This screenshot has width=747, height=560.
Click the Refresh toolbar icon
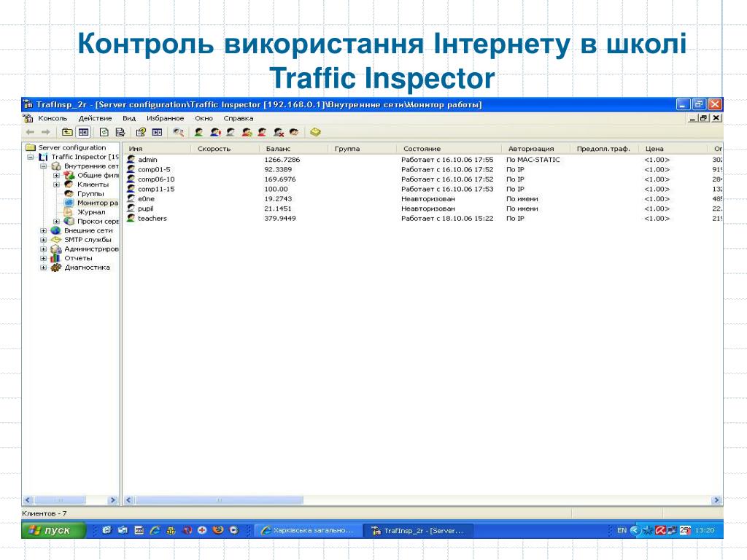105,133
